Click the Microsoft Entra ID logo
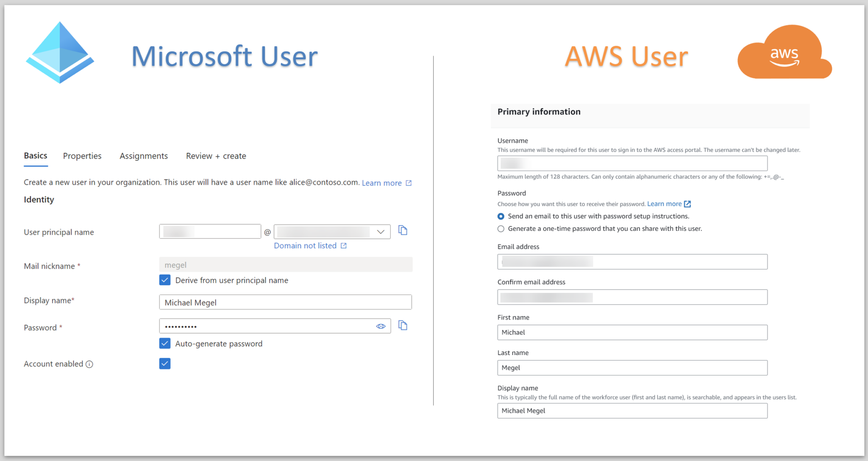The image size is (868, 461). (59, 51)
